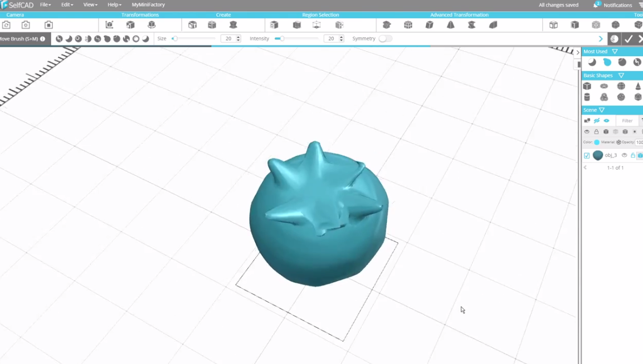This screenshot has width=643, height=364.
Task: Collapse the right side panel arrow
Action: point(578,52)
